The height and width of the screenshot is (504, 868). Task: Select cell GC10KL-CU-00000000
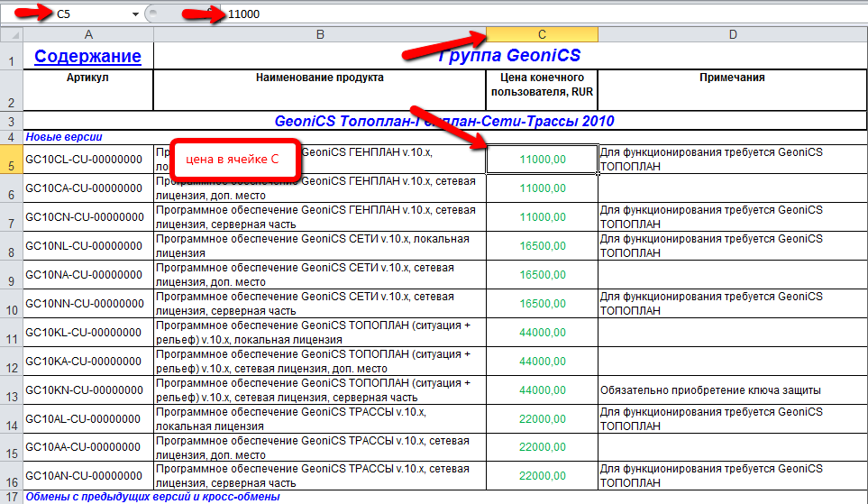point(88,333)
